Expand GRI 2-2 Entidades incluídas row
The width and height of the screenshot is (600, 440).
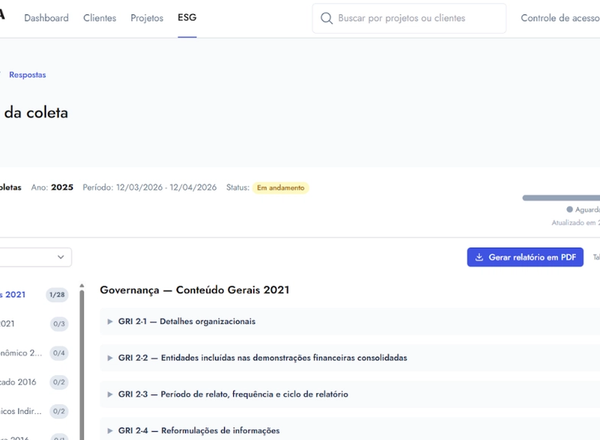[x=350, y=358]
